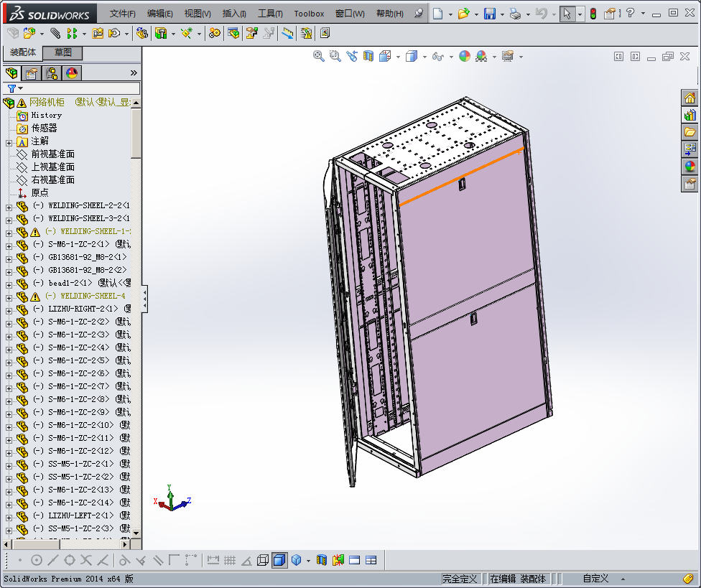Toggle the tree filter funnel icon
Image resolution: width=701 pixels, height=588 pixels.
coord(12,88)
